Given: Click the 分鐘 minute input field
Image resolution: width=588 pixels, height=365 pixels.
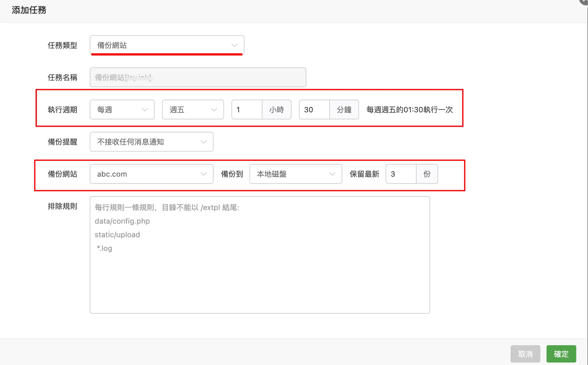Looking at the screenshot, I should [314, 109].
